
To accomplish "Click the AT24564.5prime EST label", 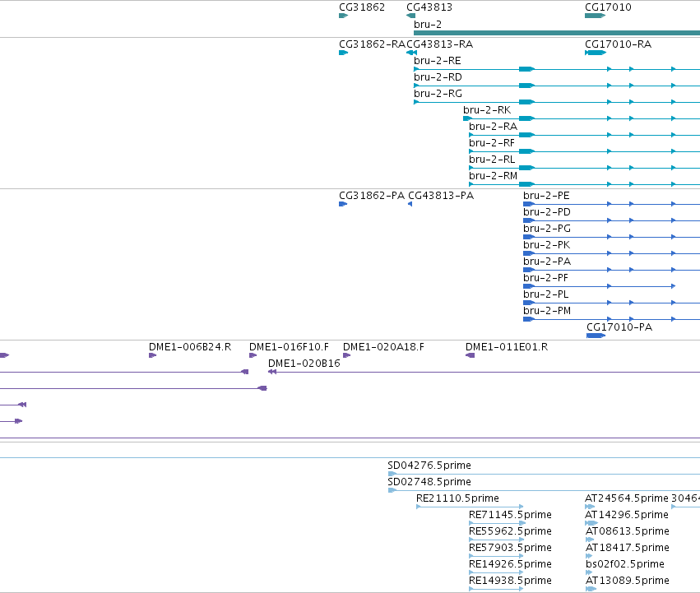I will (x=626, y=498).
